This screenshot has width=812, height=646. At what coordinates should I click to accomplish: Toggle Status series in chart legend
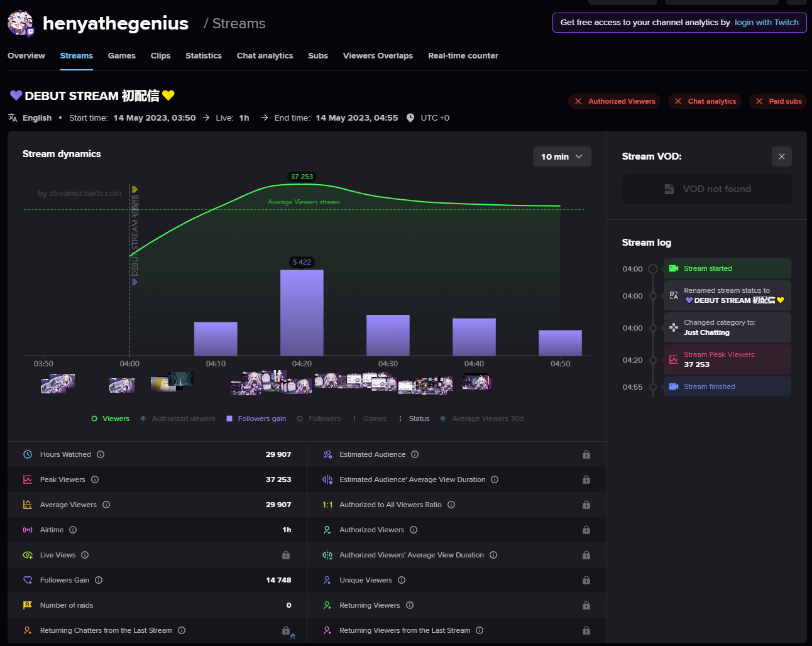click(x=414, y=419)
